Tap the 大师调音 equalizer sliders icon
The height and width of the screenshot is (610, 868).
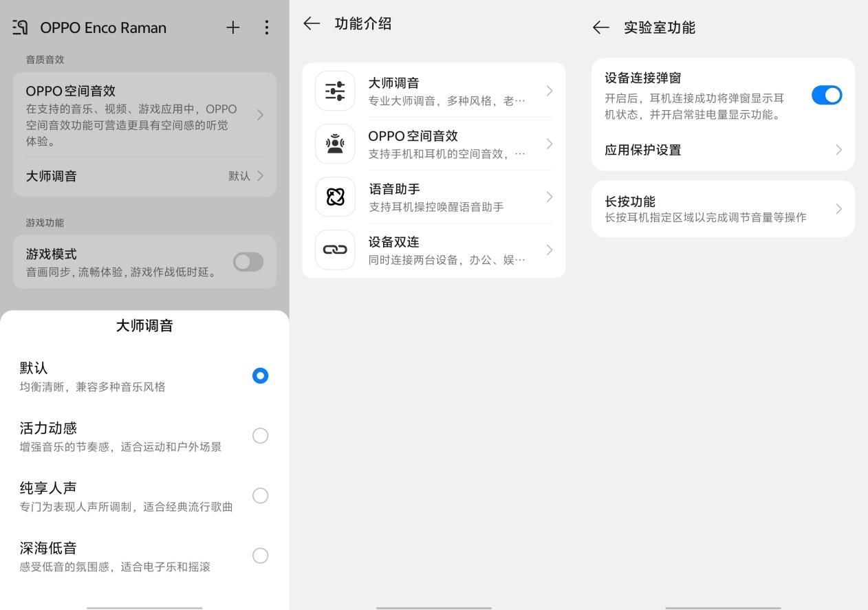(x=335, y=91)
